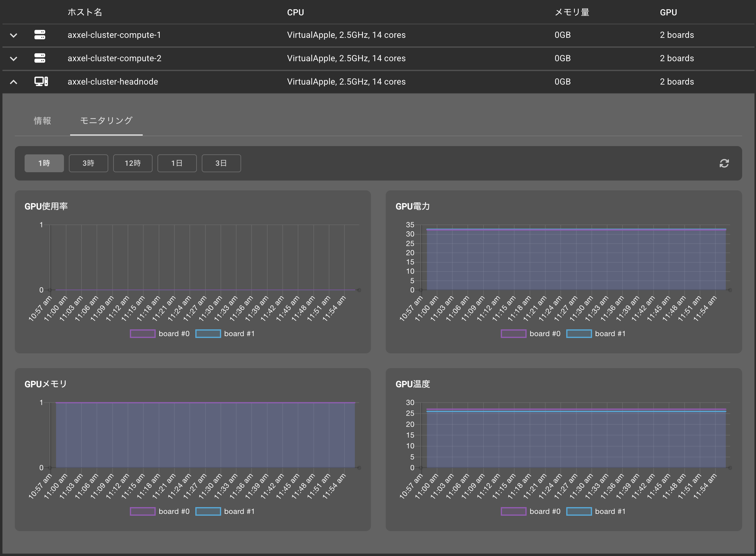Switch to 3日 time range
This screenshot has height=556, width=756.
pyautogui.click(x=221, y=163)
